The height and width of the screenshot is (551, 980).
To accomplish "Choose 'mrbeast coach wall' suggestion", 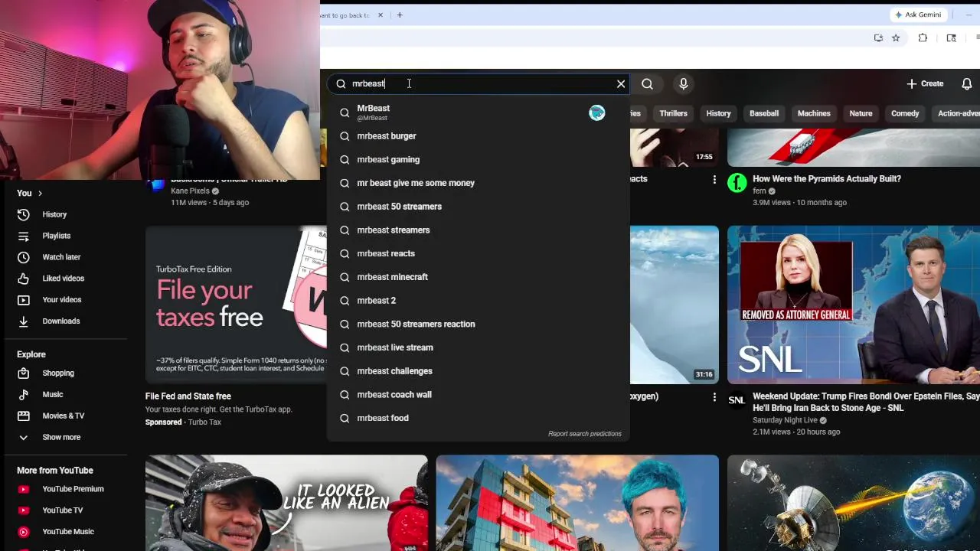I will coord(479,394).
